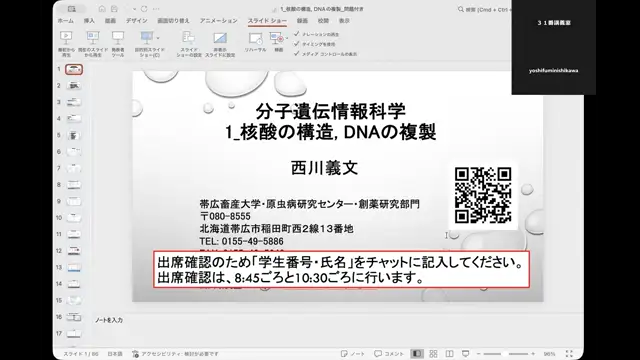Select slide 10 thumbnail

coord(74,218)
